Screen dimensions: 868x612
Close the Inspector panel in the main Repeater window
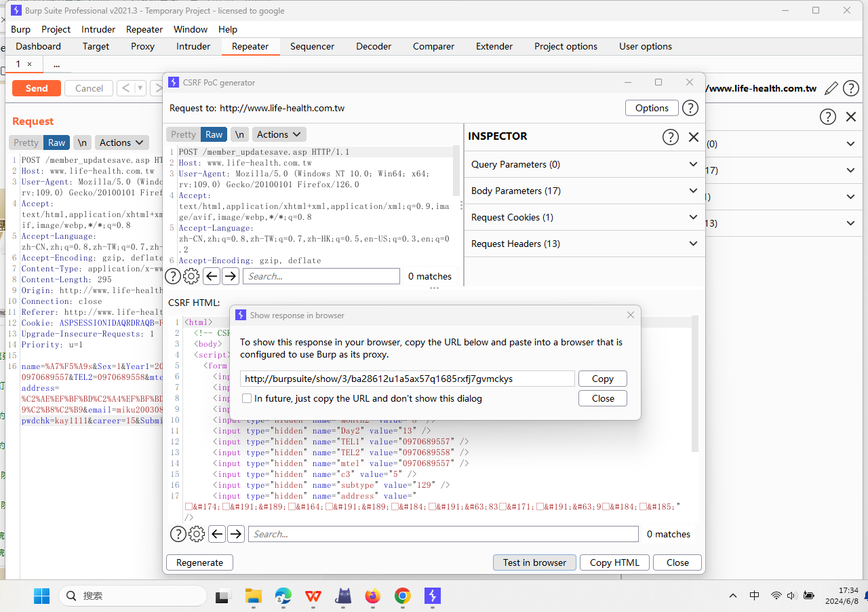(851, 117)
